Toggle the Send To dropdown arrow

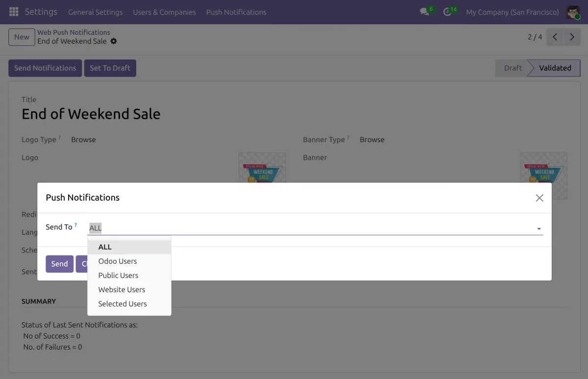pyautogui.click(x=539, y=228)
